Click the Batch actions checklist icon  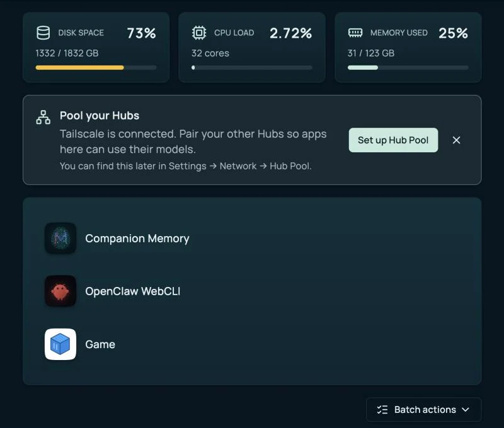point(382,410)
